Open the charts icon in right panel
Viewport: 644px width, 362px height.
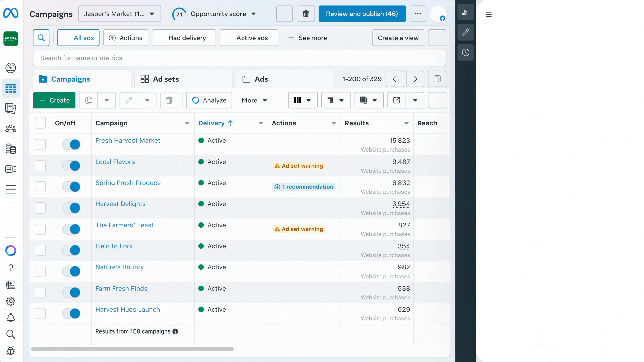(466, 13)
